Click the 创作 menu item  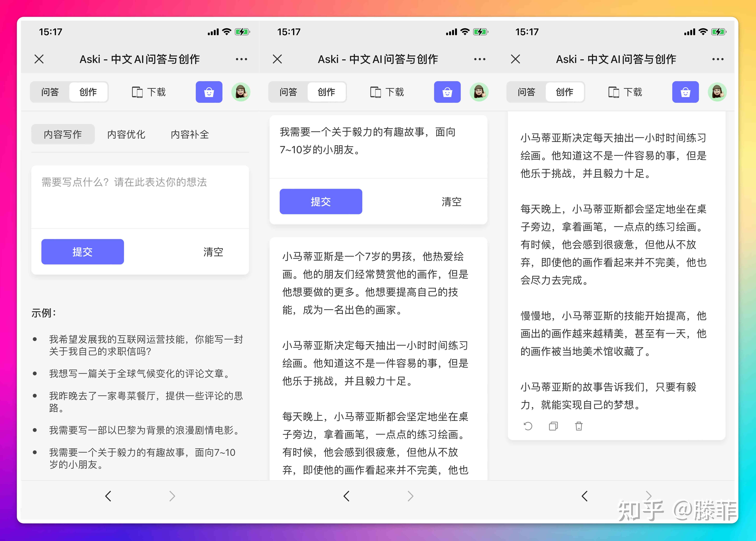(88, 92)
